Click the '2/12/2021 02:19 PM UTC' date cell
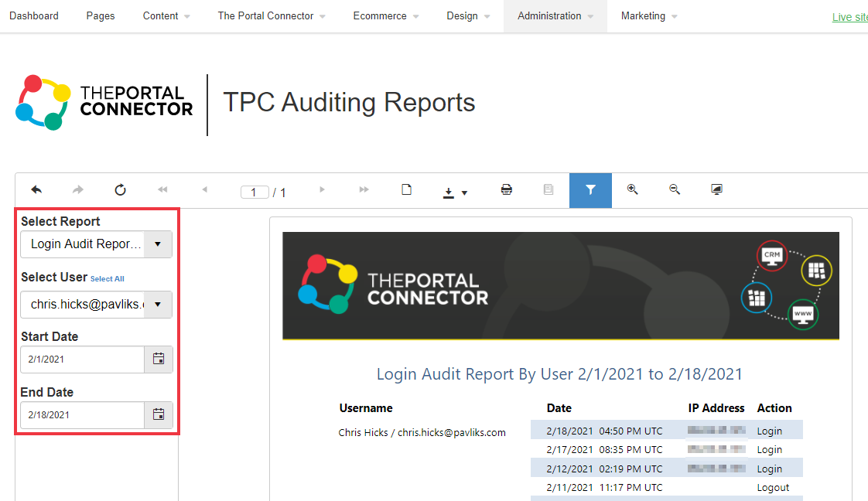 pos(604,469)
